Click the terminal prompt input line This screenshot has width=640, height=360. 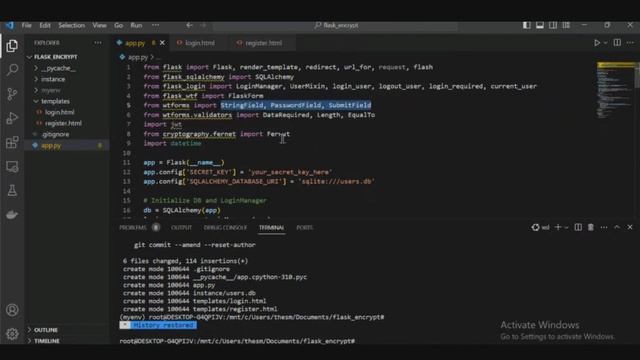coord(237,341)
